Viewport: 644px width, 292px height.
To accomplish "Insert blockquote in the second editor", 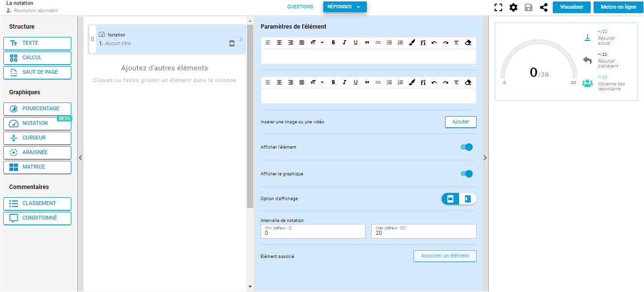I will [367, 83].
